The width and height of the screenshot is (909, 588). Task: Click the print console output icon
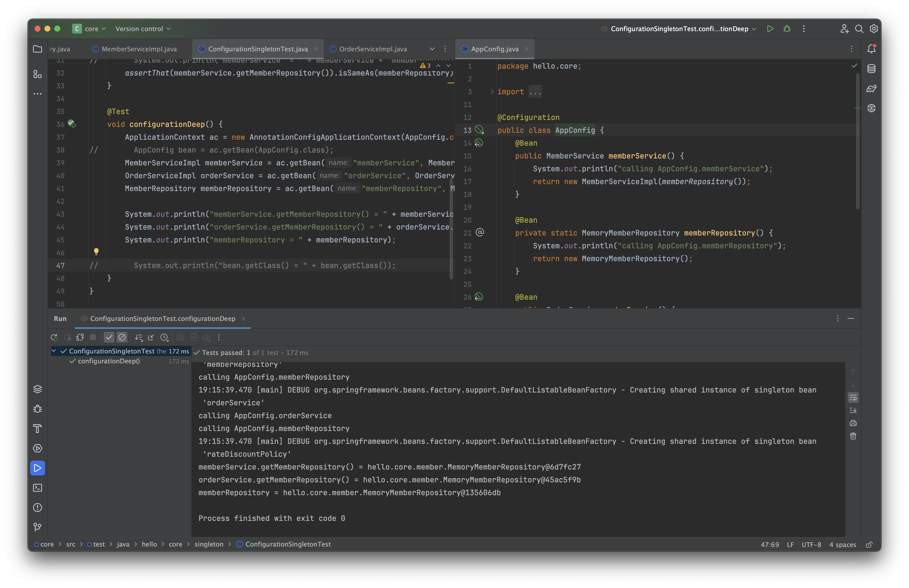(853, 423)
